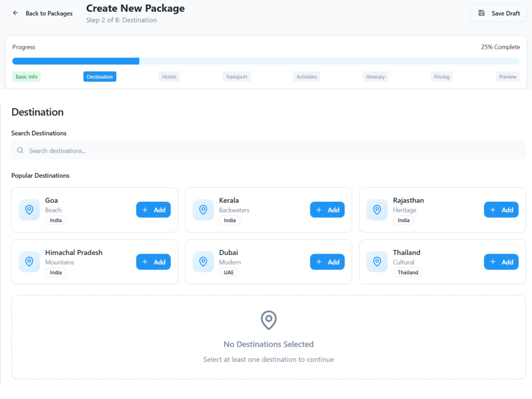Click the '25% Complete' text
532x399 pixels.
[500, 47]
